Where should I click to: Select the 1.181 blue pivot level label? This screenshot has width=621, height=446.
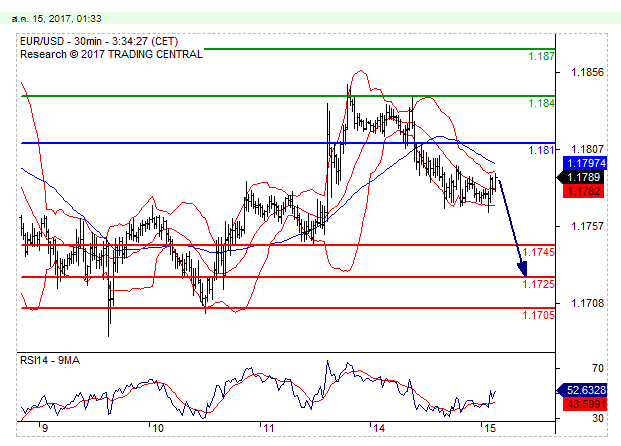click(x=542, y=151)
